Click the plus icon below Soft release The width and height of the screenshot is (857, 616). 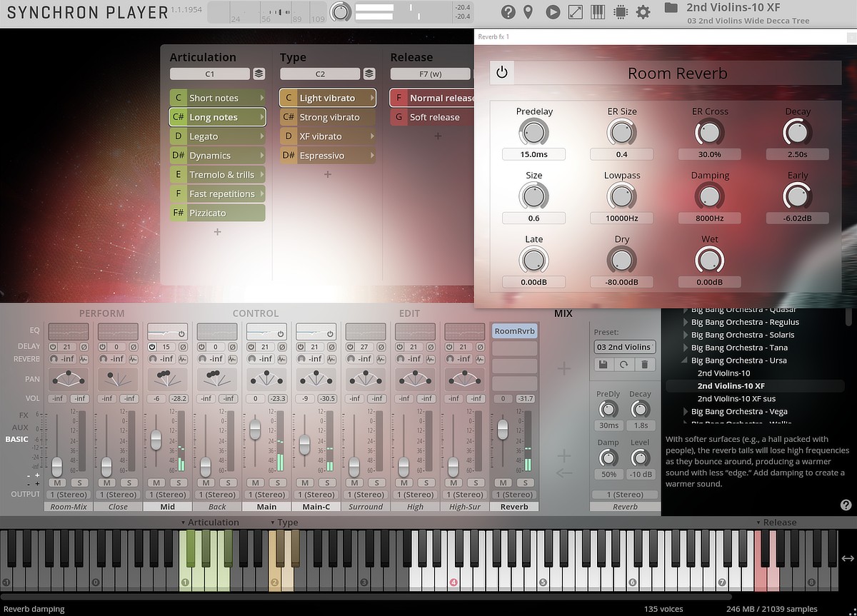coord(438,136)
